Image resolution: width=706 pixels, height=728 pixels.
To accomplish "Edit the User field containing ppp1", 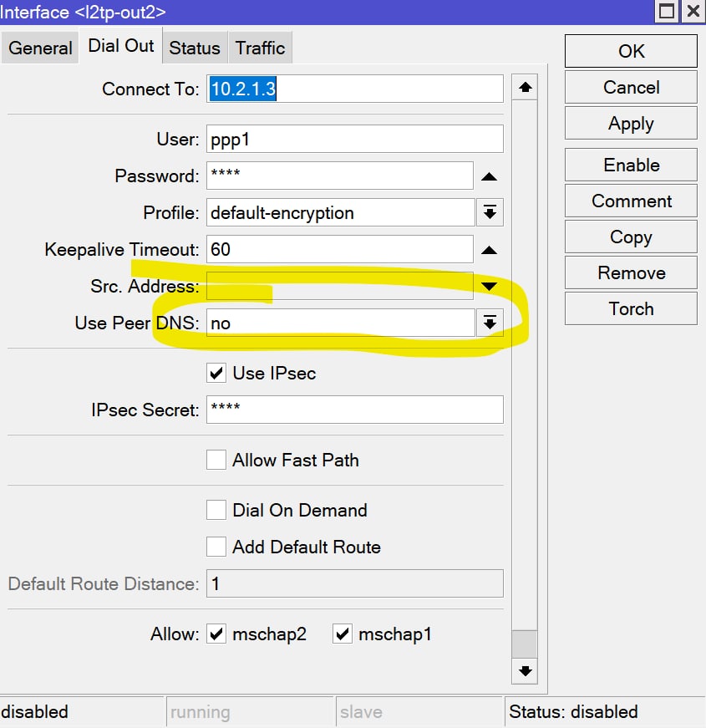I will 354,139.
